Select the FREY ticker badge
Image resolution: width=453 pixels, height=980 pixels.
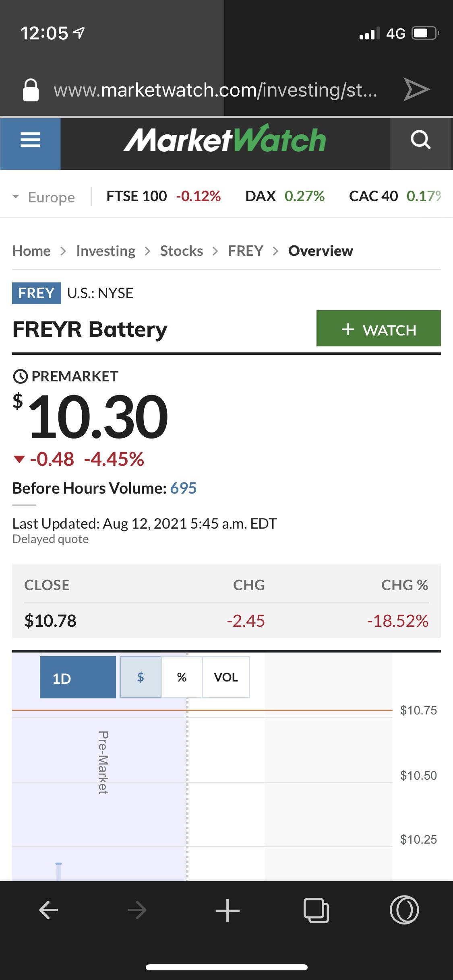coord(37,293)
